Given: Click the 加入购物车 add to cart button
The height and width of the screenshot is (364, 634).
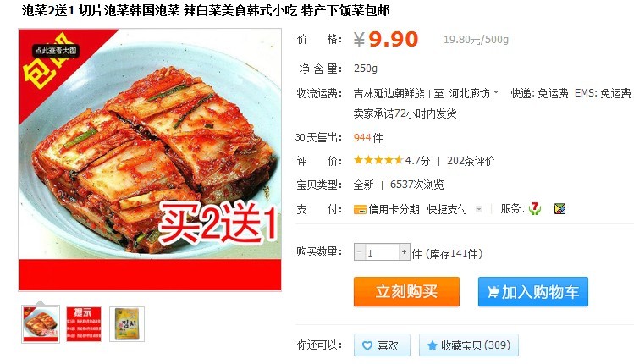Looking at the screenshot, I should click(533, 291).
